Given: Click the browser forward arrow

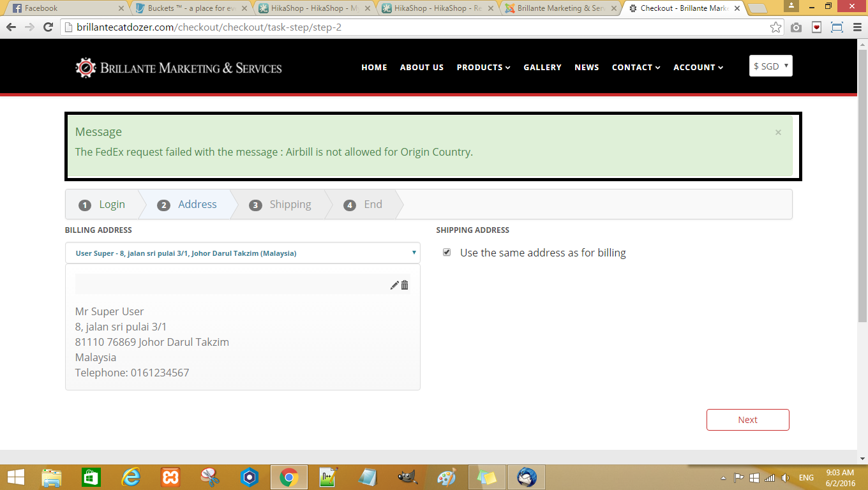Looking at the screenshot, I should click(29, 27).
